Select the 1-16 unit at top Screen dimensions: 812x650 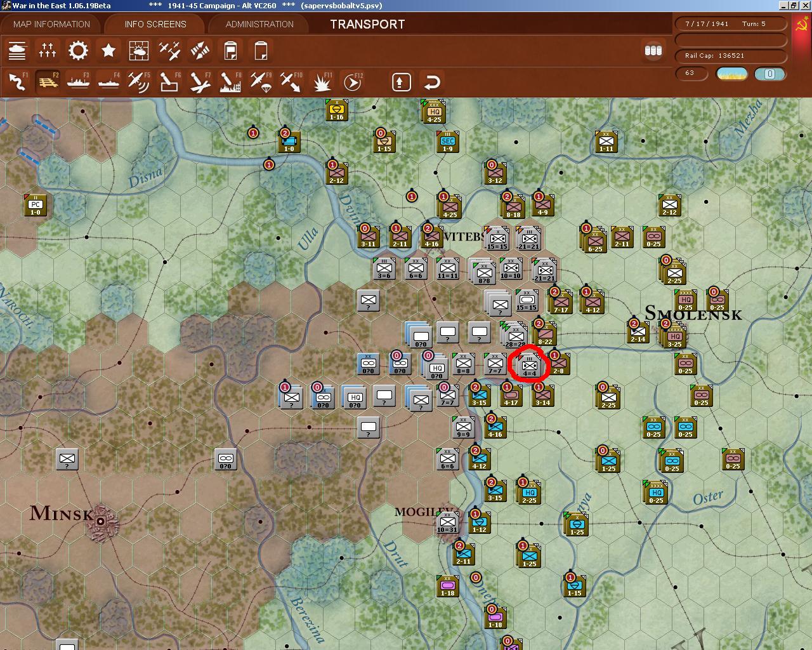tap(337, 110)
